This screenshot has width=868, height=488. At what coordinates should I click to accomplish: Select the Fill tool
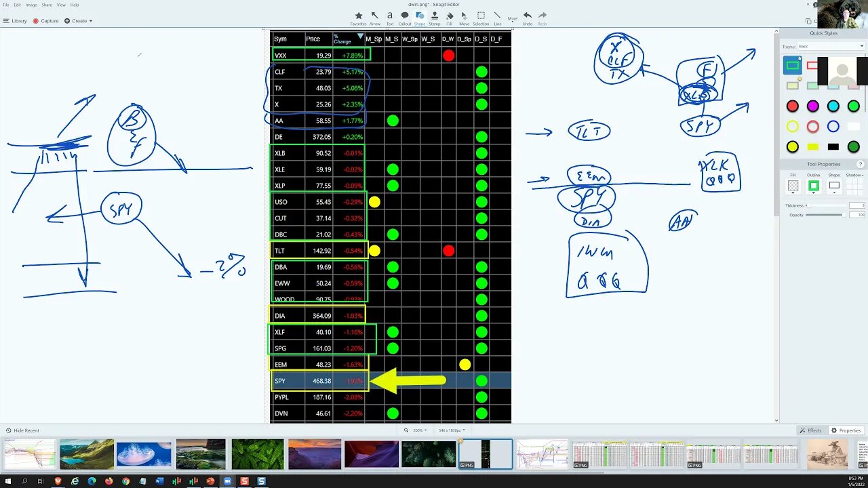pyautogui.click(x=450, y=18)
